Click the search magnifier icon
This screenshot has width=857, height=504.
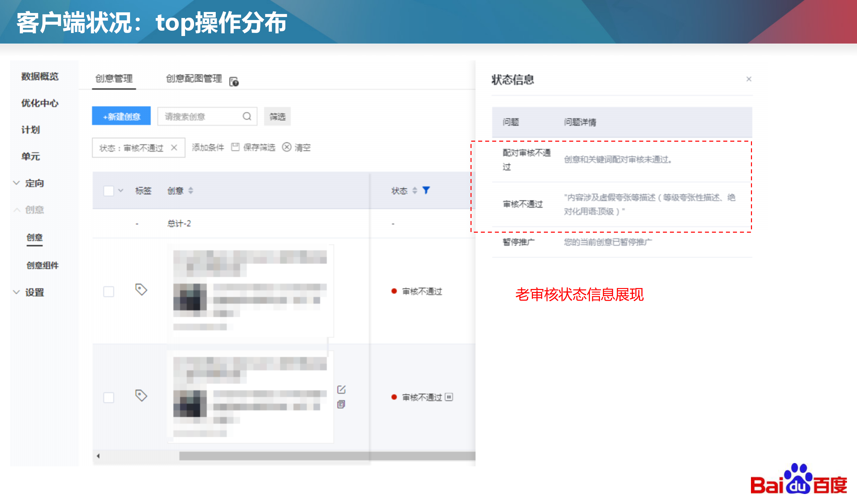coord(247,117)
